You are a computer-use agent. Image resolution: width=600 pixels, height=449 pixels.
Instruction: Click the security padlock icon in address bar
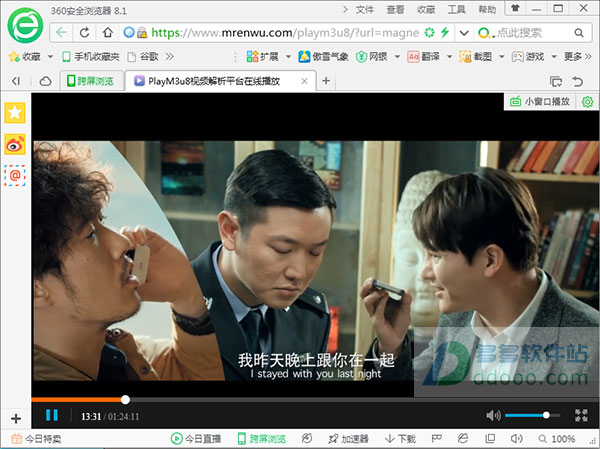pos(142,33)
